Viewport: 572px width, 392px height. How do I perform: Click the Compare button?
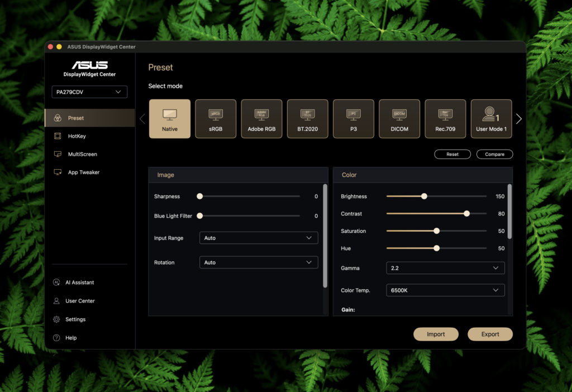click(495, 154)
